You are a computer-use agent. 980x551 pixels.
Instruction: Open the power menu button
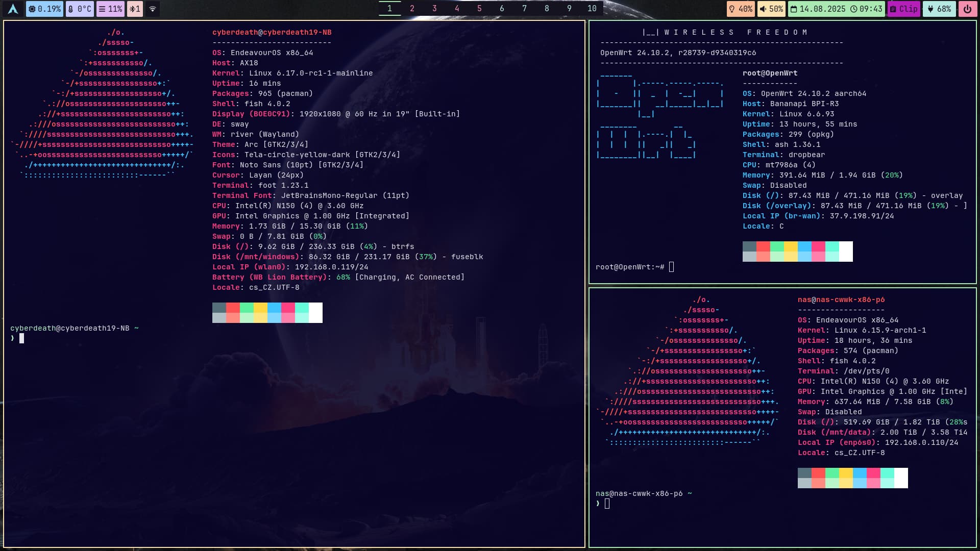[x=967, y=9]
